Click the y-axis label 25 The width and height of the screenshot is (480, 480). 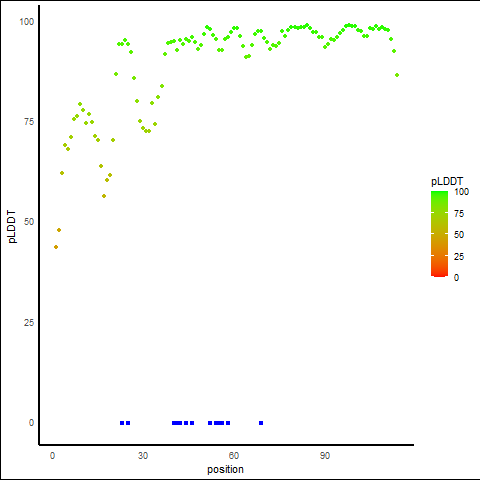click(29, 322)
